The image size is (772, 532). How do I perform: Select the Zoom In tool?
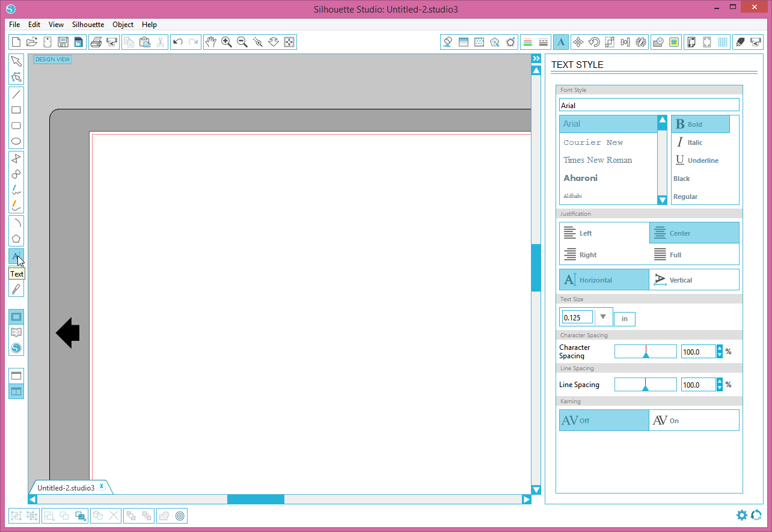[x=227, y=42]
